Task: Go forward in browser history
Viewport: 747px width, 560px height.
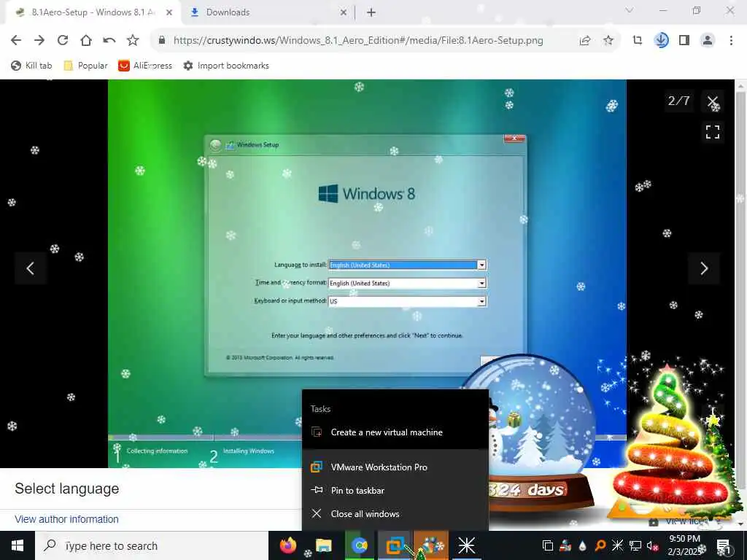Action: point(39,41)
